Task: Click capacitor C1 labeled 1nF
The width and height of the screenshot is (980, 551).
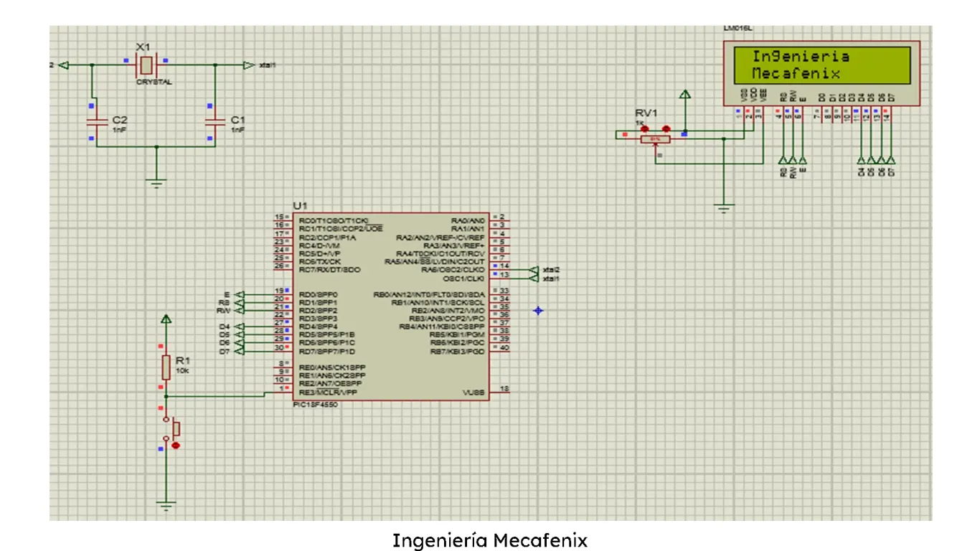Action: point(213,121)
